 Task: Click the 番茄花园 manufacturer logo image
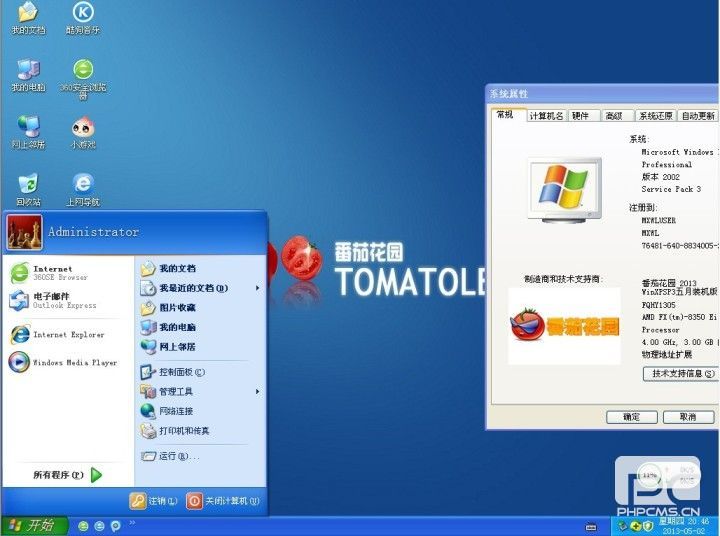(564, 326)
